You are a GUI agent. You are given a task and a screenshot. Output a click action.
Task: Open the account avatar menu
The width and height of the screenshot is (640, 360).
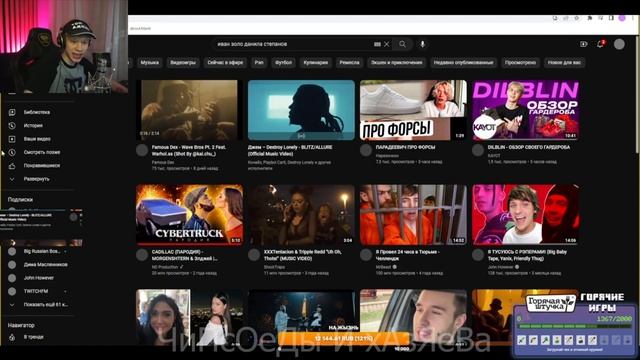point(619,44)
